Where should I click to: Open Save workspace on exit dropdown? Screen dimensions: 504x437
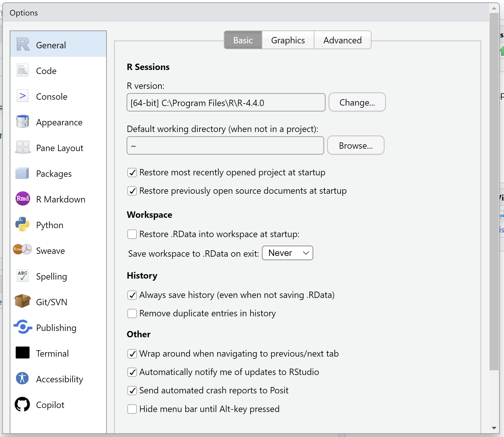coord(287,253)
